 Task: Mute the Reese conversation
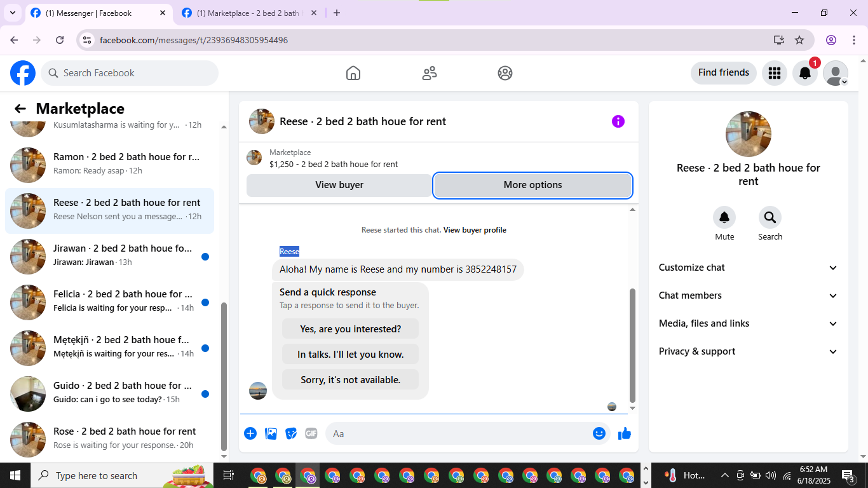[x=724, y=218]
